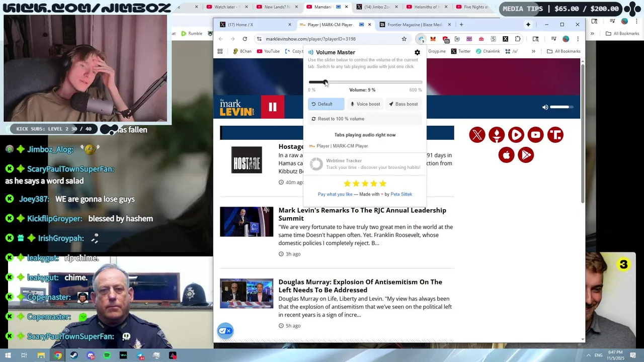644x362 pixels.
Task: Open the Peta Sittek author link
Action: tap(401, 194)
